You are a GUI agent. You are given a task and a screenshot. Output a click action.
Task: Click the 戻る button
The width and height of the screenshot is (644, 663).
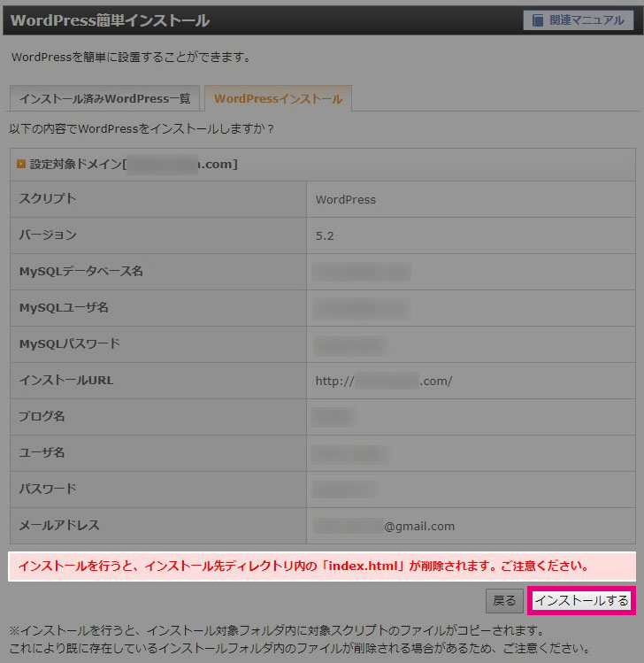coord(504,600)
